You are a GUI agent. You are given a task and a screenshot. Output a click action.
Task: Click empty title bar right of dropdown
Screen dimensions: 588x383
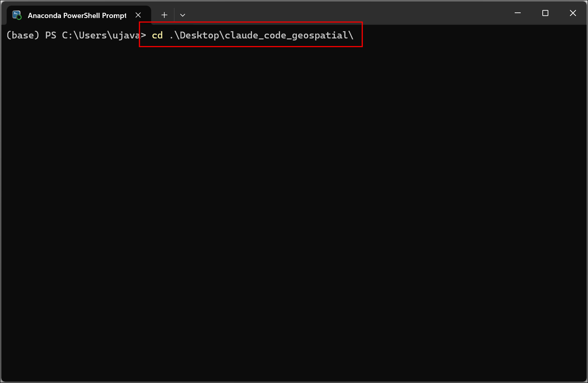344,13
